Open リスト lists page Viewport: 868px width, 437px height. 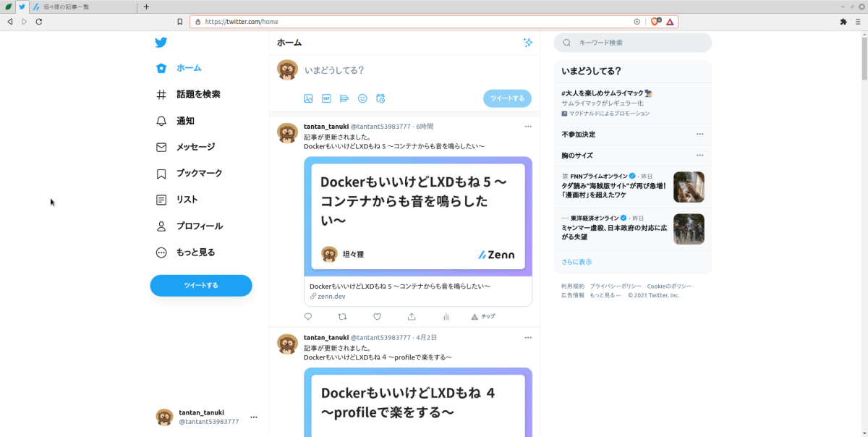tap(177, 200)
